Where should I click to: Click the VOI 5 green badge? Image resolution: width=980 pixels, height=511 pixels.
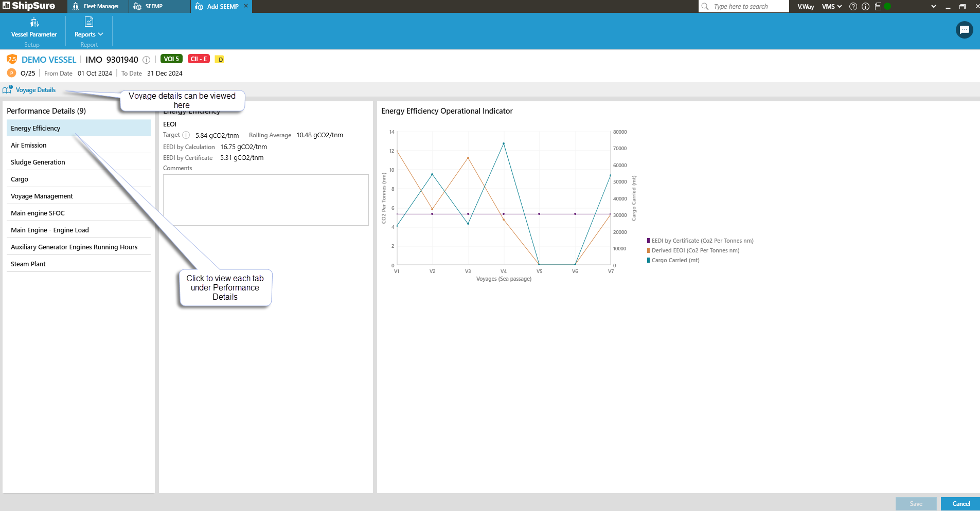coord(171,59)
